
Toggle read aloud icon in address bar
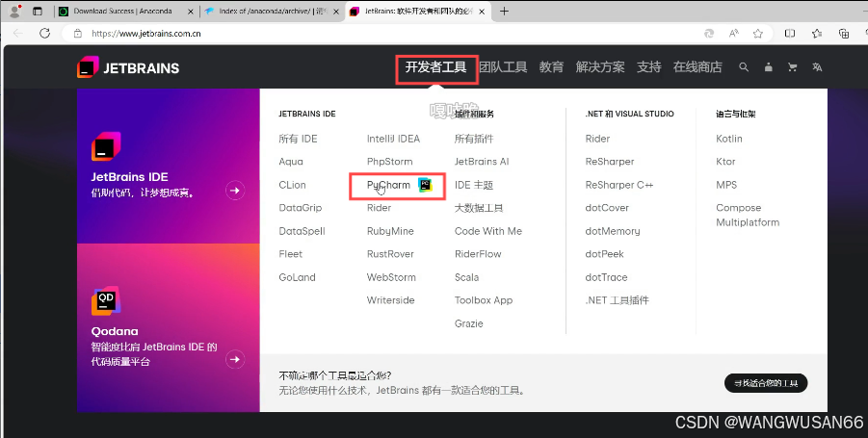tap(734, 33)
